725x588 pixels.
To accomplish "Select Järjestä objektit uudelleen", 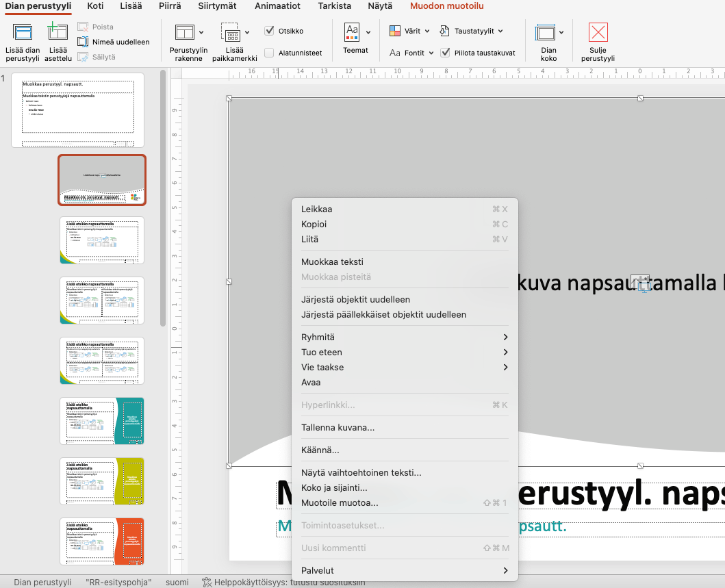I will pyautogui.click(x=405, y=300).
